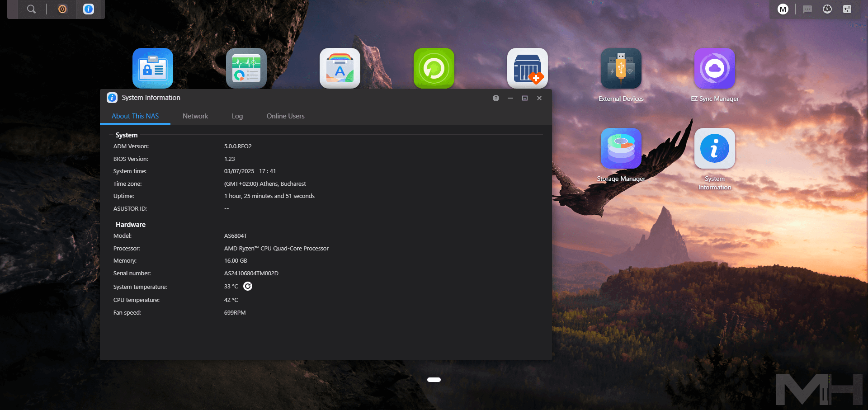Select the uptime value text
This screenshot has height=410, width=868.
pos(269,196)
